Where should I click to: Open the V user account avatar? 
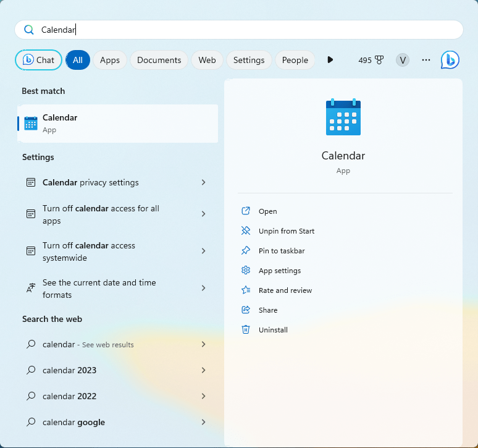[x=403, y=60]
